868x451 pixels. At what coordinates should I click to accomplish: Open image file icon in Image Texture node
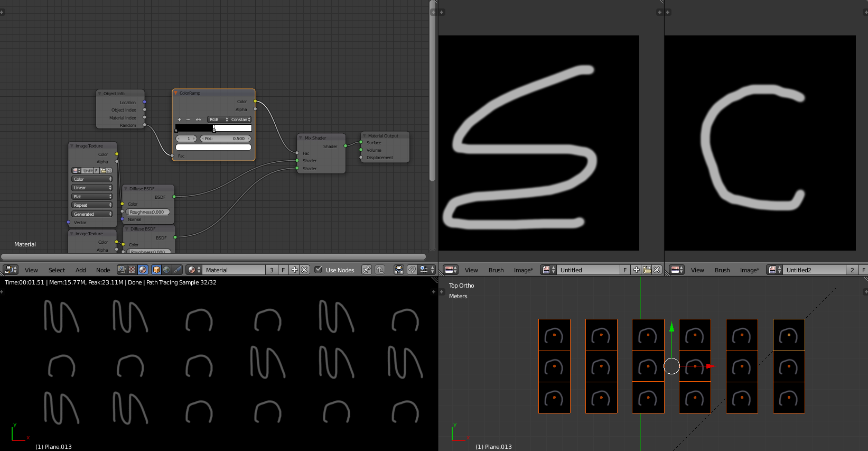coord(103,171)
